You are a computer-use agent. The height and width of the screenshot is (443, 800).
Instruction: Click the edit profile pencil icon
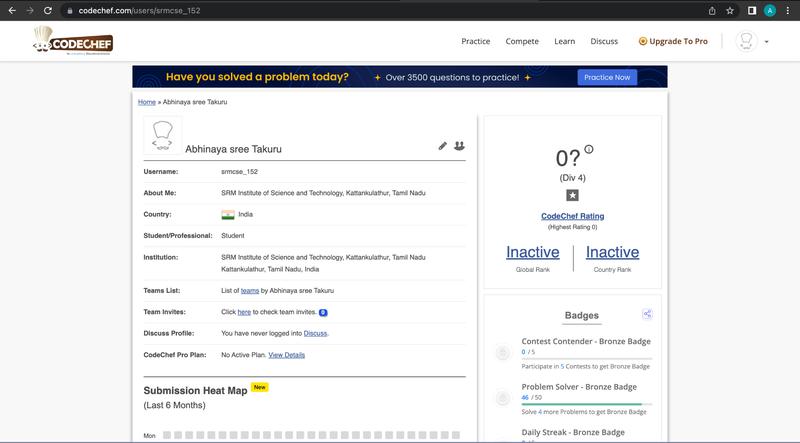point(443,146)
